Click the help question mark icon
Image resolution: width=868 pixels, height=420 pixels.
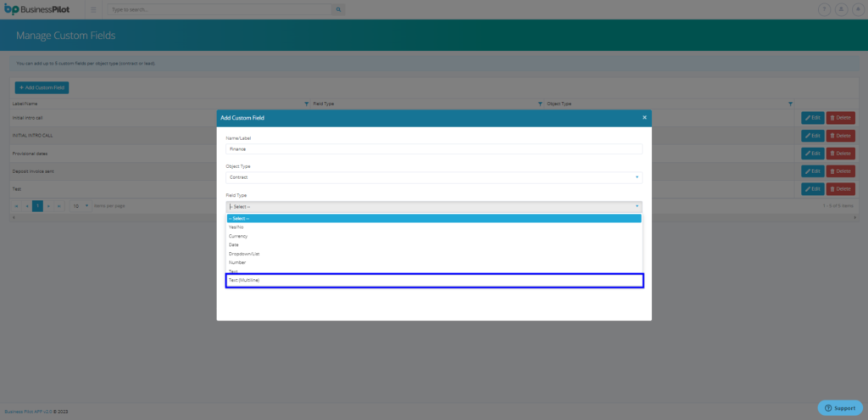824,9
